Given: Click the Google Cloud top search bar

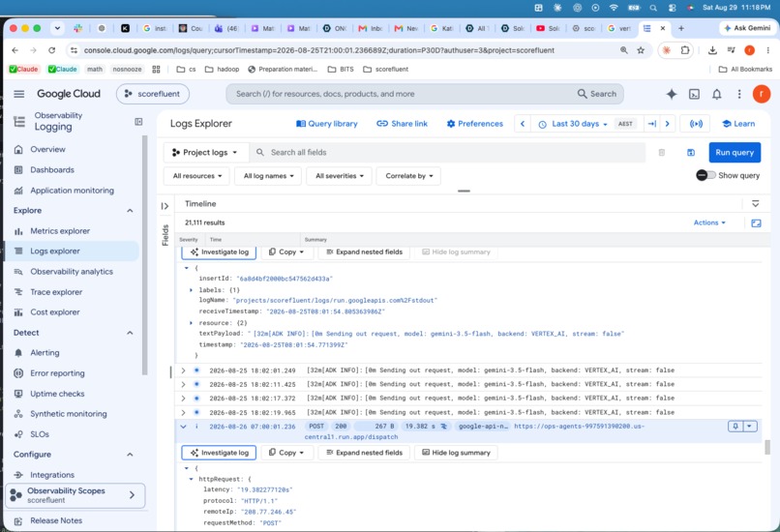Looking at the screenshot, I should tap(424, 94).
